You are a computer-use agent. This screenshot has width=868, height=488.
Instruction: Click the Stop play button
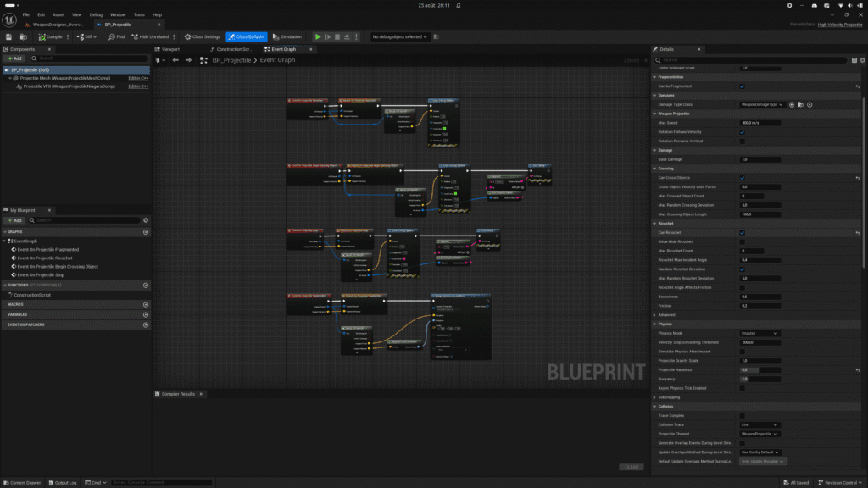coord(337,37)
